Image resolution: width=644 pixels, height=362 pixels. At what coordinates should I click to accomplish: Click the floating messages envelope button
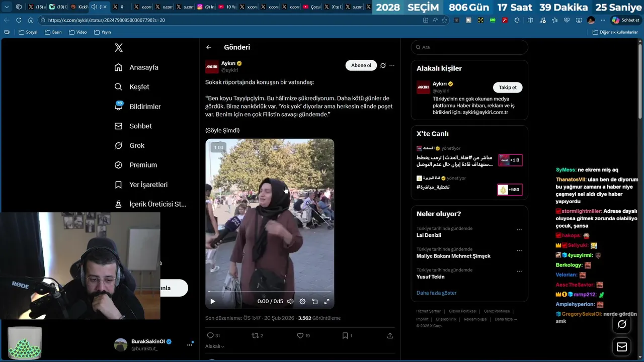(622, 347)
